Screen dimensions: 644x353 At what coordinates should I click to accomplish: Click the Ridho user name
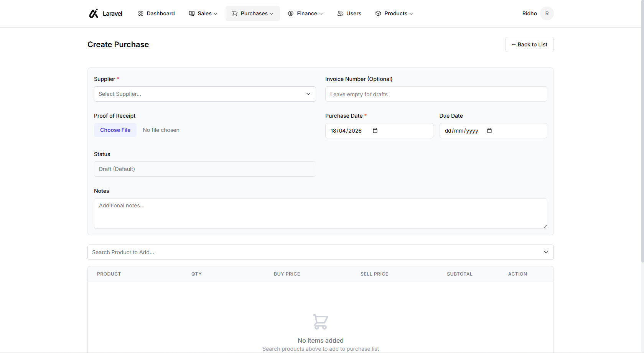(x=529, y=13)
